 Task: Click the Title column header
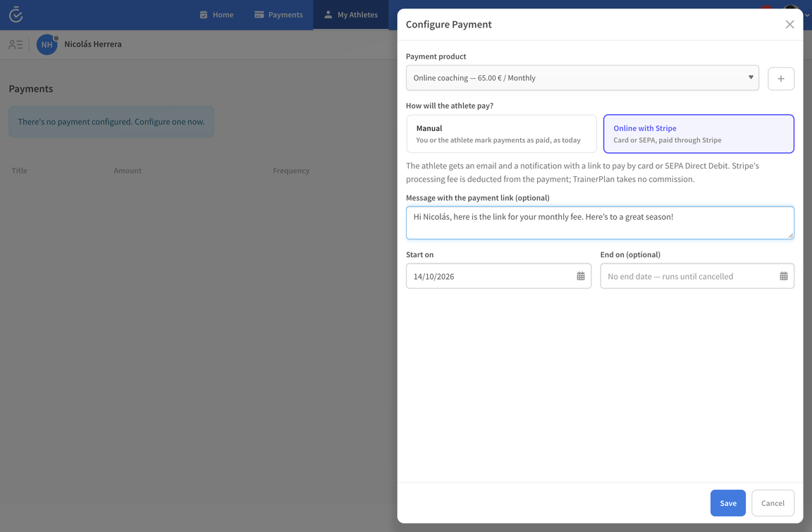coord(20,171)
